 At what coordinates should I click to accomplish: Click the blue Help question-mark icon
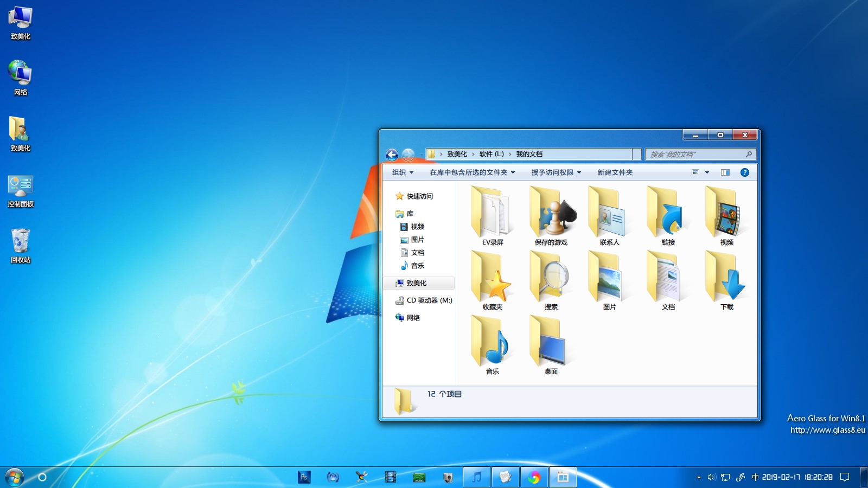pyautogui.click(x=744, y=172)
